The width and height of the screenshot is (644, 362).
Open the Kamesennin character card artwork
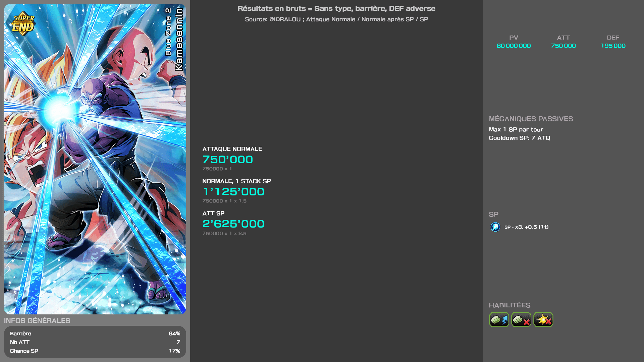[95, 159]
